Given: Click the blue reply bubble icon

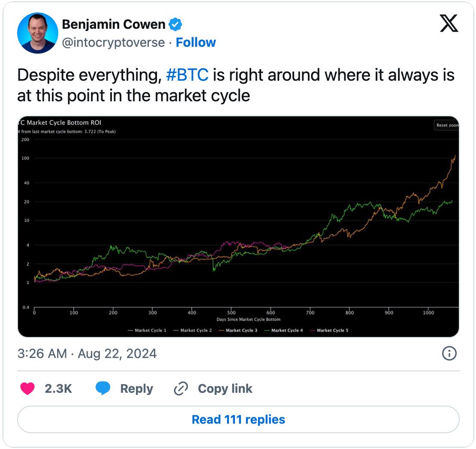Looking at the screenshot, I should click(103, 388).
